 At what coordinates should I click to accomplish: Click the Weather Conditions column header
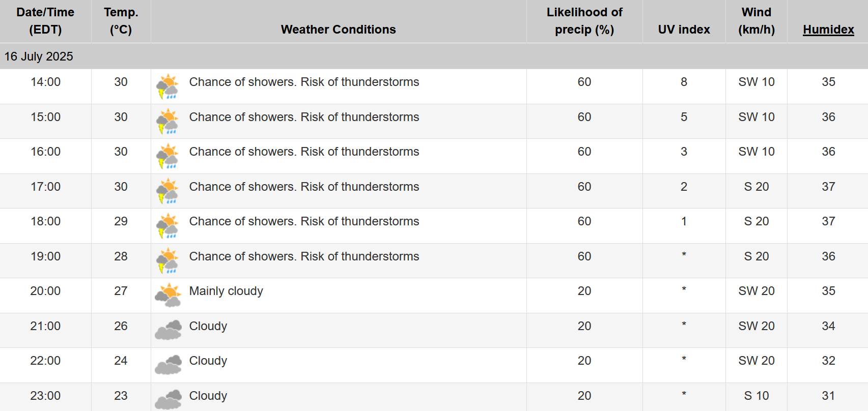click(338, 30)
